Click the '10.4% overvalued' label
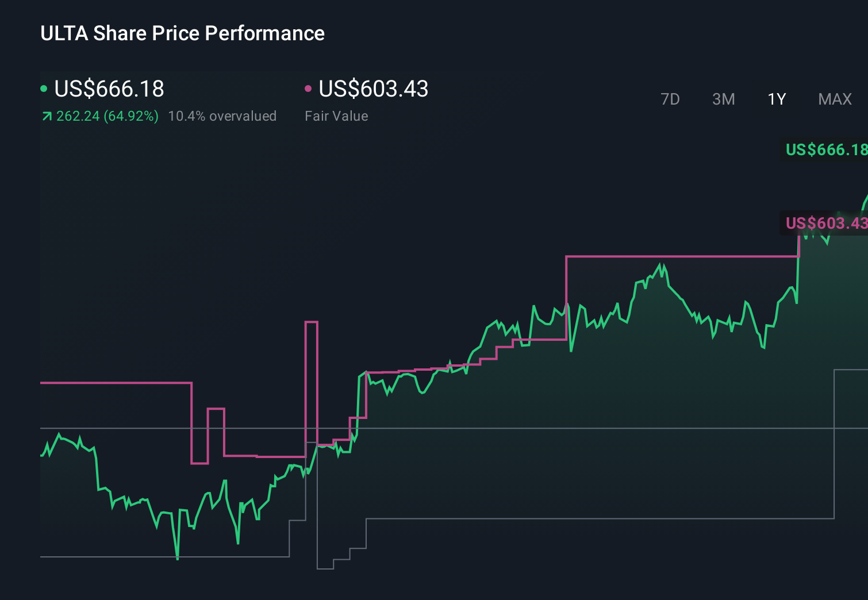This screenshot has width=868, height=600. point(222,116)
